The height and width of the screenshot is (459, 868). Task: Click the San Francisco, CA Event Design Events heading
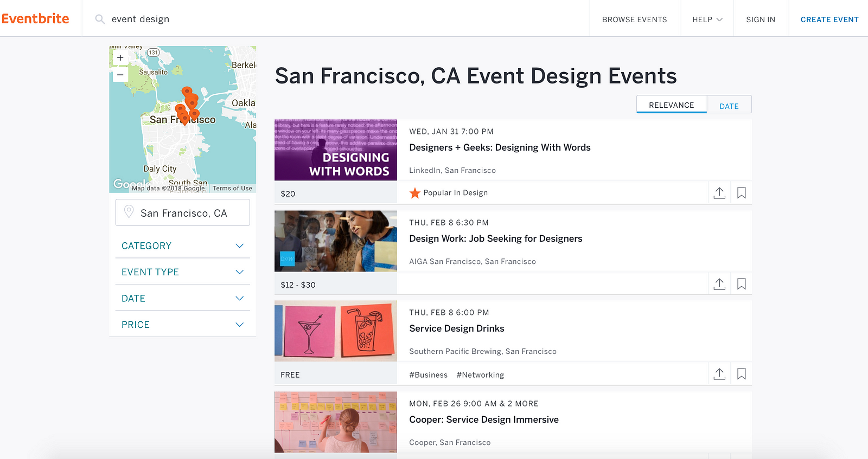[476, 76]
